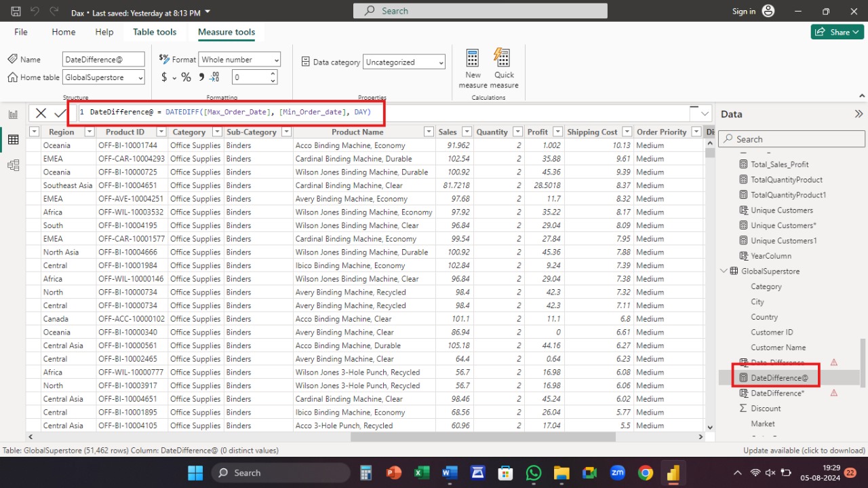Image resolution: width=868 pixels, height=488 pixels.
Task: Open the Sub-Category column filter dropdown
Action: [285, 132]
